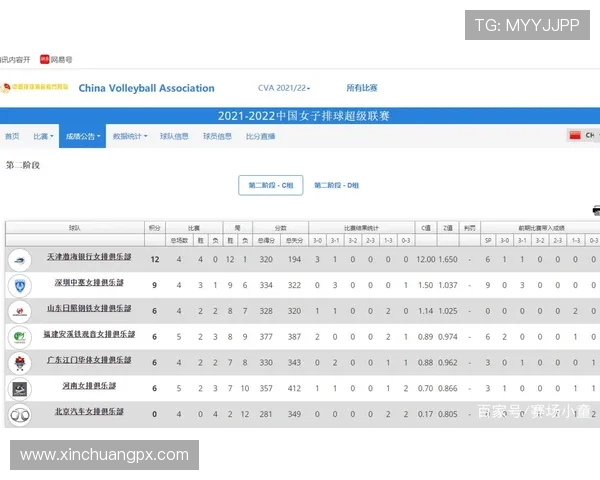Click the 总场数 sub-header
Viewport: 600px width, 480px height.
click(x=179, y=240)
